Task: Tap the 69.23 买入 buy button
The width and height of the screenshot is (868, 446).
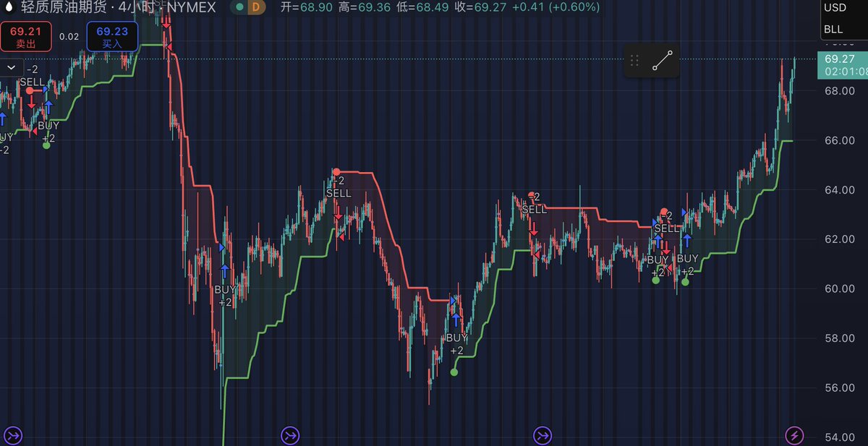Action: pos(112,37)
